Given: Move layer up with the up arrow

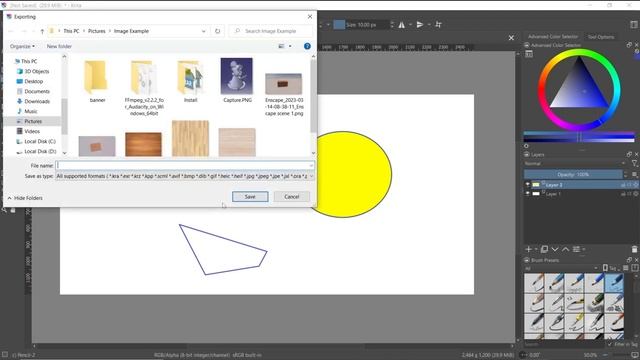Looking at the screenshot, I should tap(565, 249).
